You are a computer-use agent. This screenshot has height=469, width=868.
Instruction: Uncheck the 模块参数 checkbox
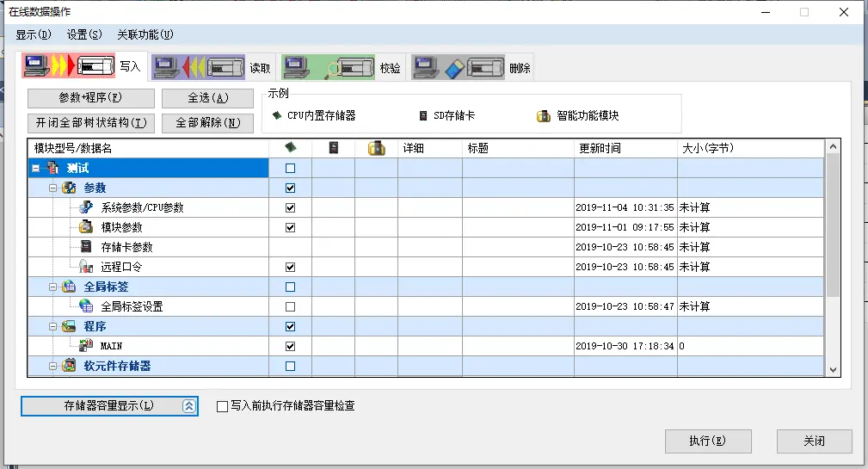290,227
